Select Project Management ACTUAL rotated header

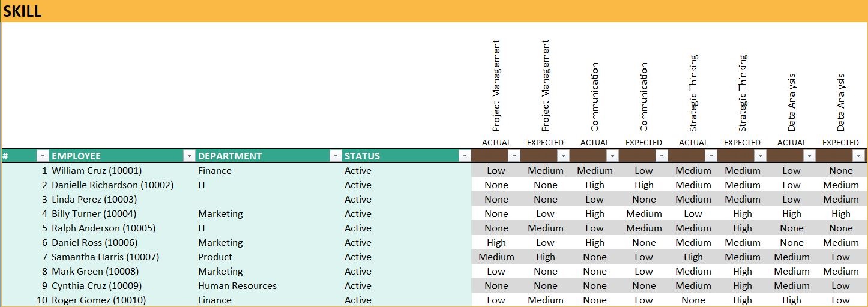[496, 85]
